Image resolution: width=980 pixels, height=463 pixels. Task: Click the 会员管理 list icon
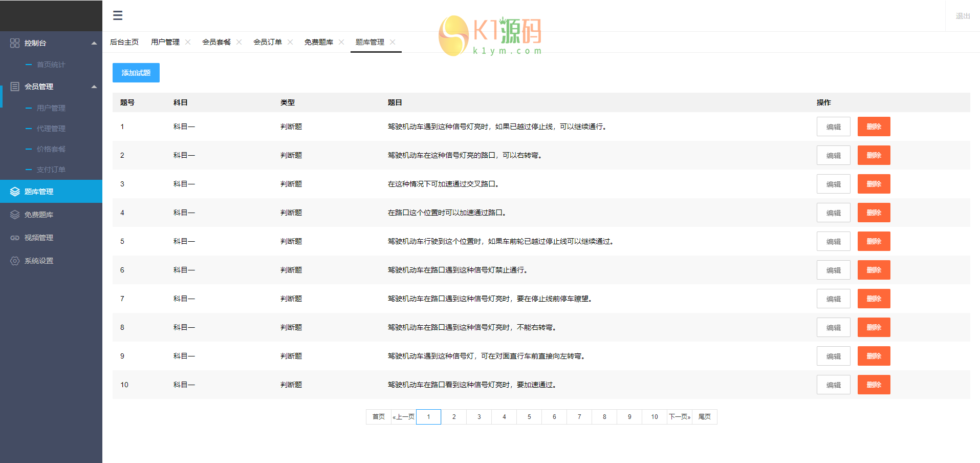tap(15, 87)
